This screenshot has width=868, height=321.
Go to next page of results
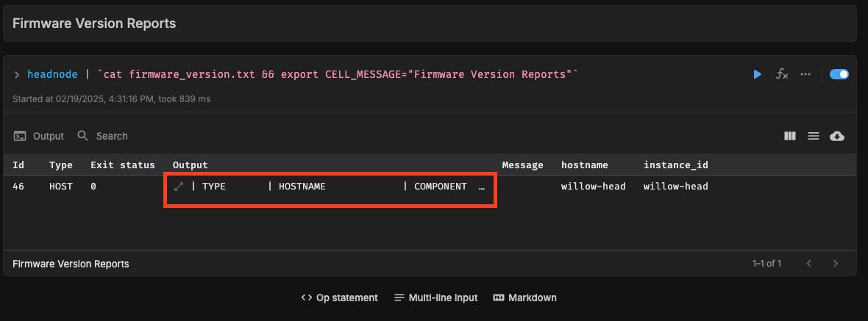[x=836, y=264]
